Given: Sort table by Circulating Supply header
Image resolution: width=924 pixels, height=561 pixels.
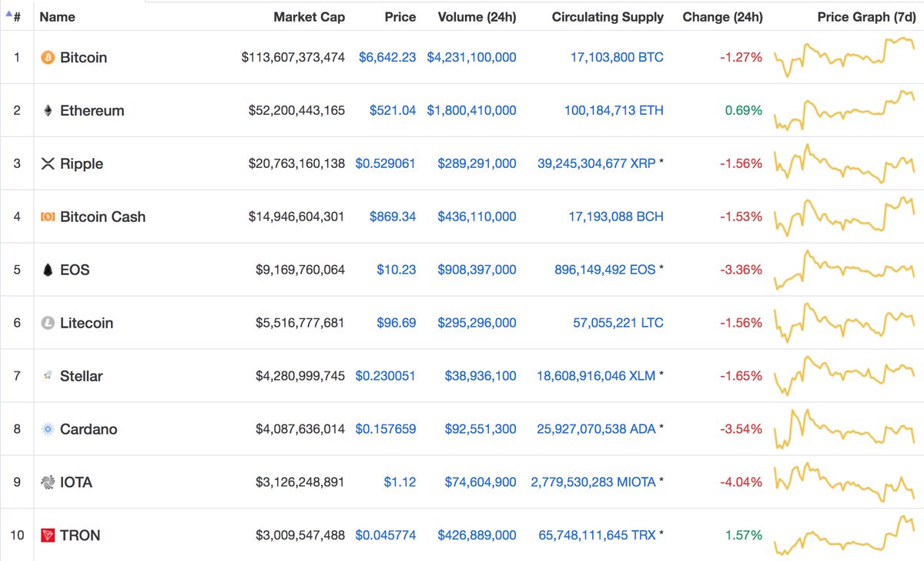Looking at the screenshot, I should coord(608,17).
